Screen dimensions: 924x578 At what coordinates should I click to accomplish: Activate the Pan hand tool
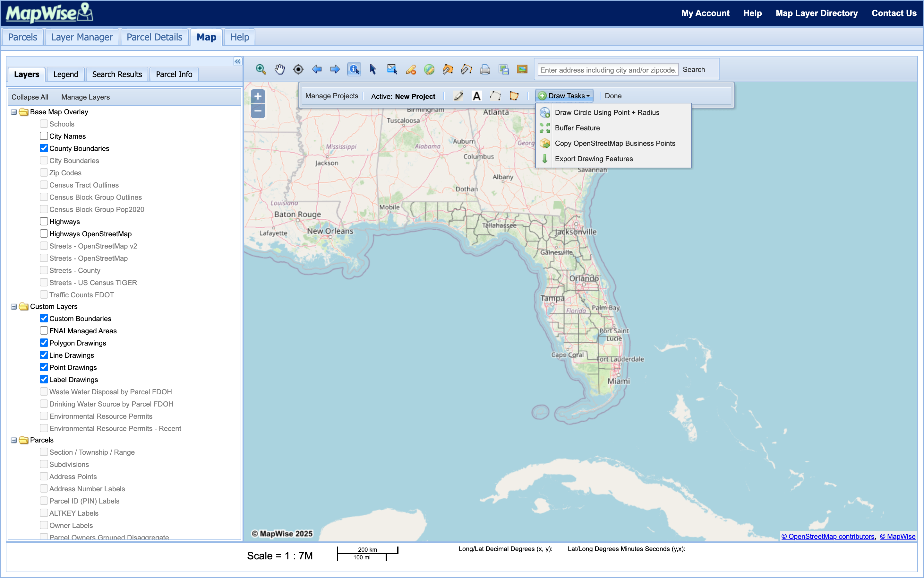280,69
